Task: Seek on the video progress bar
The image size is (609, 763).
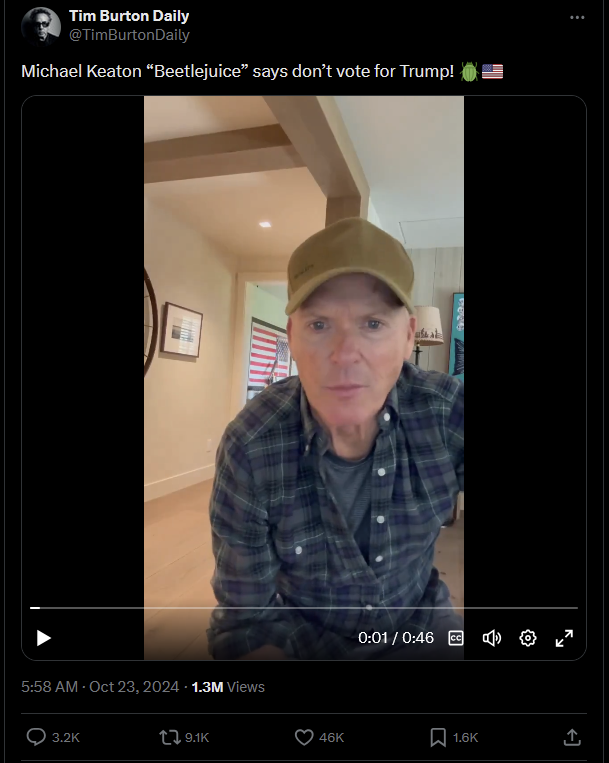Action: 304,608
